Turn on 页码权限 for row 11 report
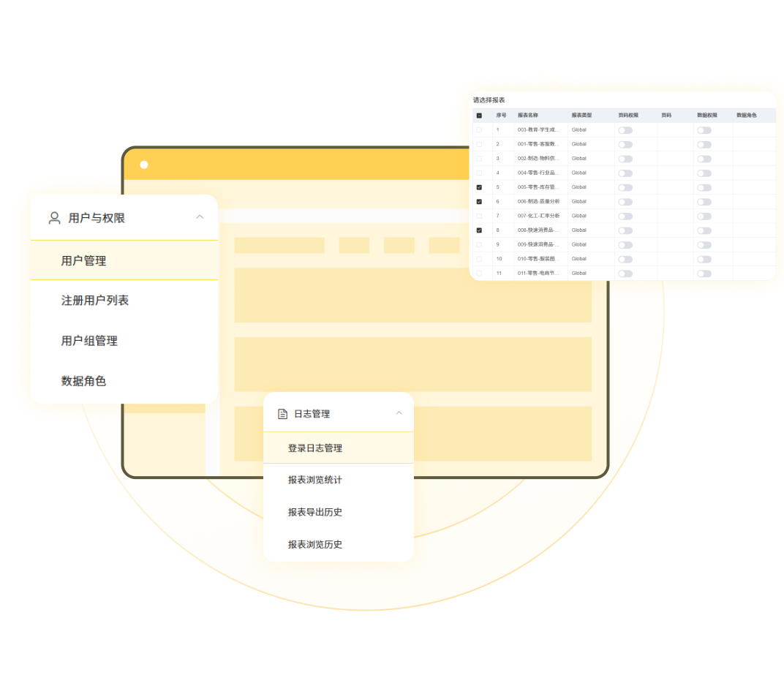Viewport: 784px width, 686px height. [627, 273]
